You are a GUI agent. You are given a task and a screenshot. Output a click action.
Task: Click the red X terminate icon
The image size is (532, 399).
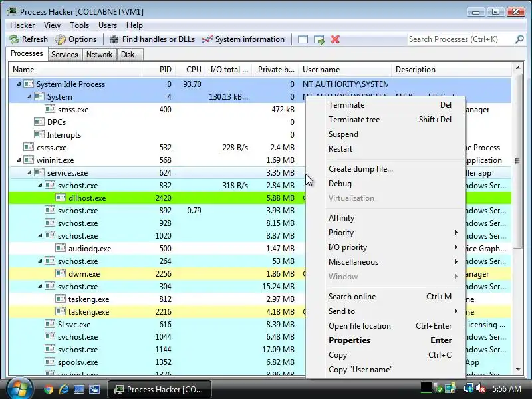335,39
